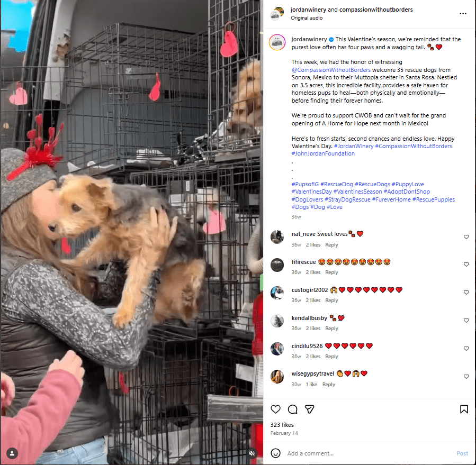Open the #JohnJordanFoundation hashtag
Viewport: 476px width, 465px height.
click(x=323, y=153)
